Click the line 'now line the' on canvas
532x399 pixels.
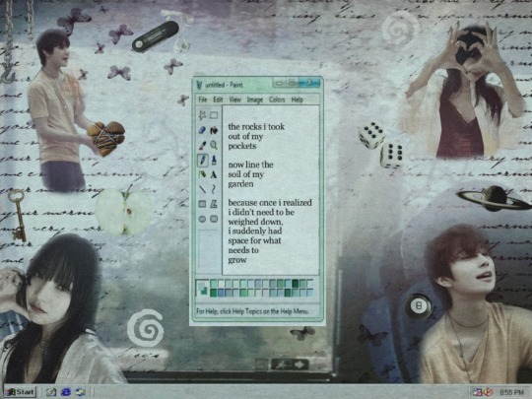(250, 165)
